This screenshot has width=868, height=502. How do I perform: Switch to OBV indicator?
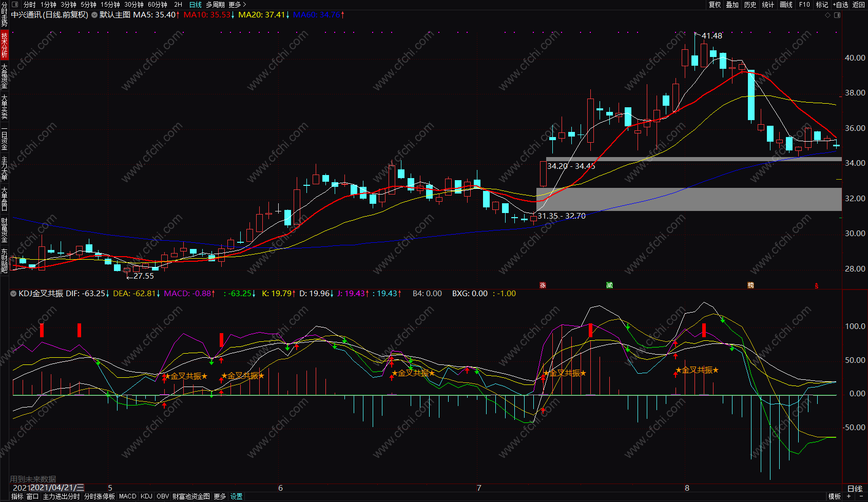(163, 496)
